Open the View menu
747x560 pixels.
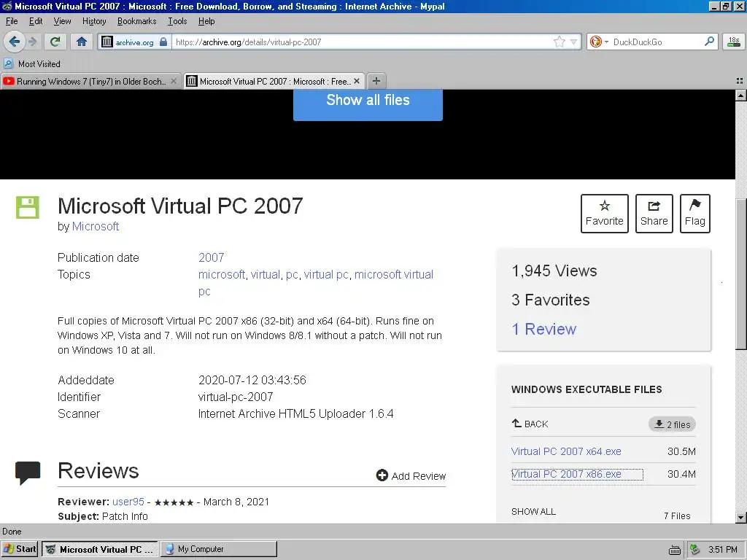(x=62, y=21)
